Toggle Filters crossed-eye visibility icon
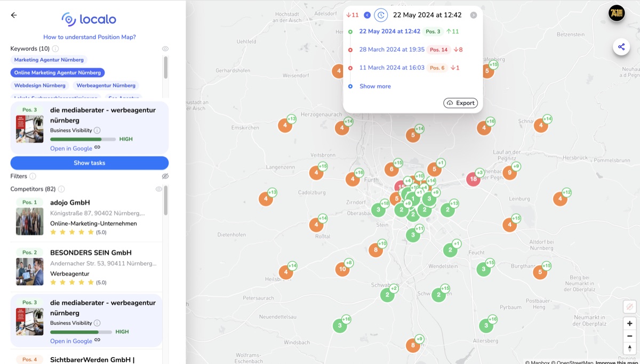Screen dimensions: 640x364 pos(165,176)
